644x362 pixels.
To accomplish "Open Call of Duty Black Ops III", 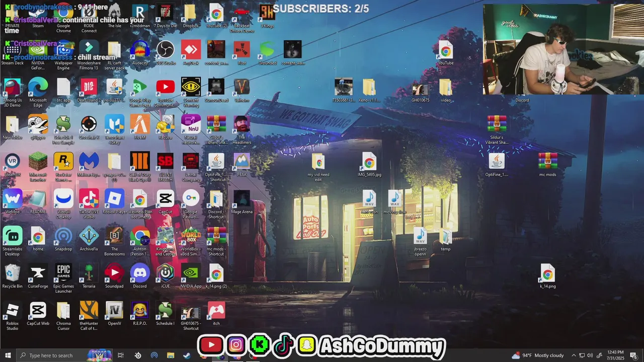I will click(x=140, y=167).
